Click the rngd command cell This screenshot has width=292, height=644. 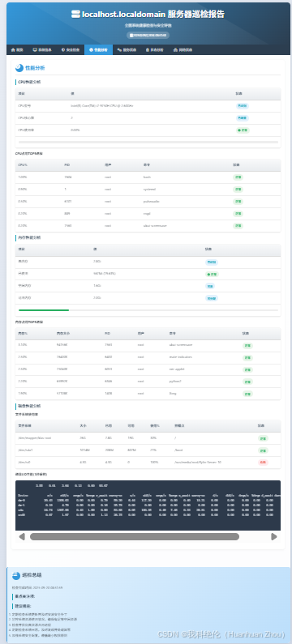[147, 214]
